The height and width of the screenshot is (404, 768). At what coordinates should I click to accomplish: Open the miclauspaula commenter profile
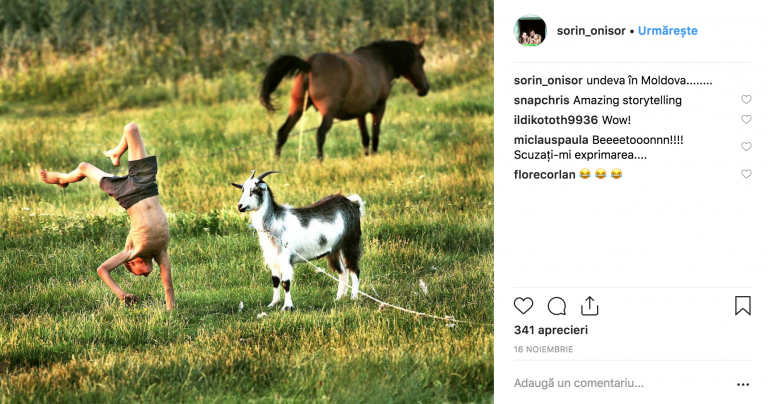click(551, 140)
